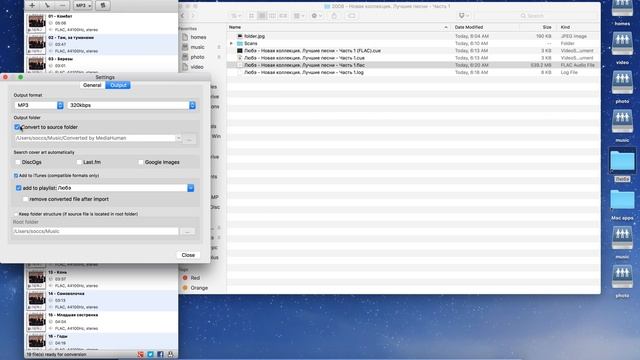Open the Dropbox-style toolbar dropdown in Finder
640x360 pixels.
pyautogui.click(x=463, y=16)
